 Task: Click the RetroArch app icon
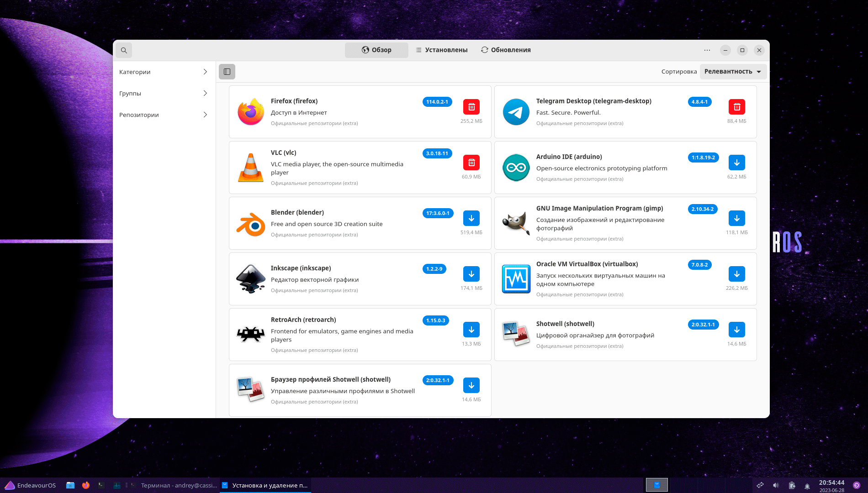click(251, 335)
